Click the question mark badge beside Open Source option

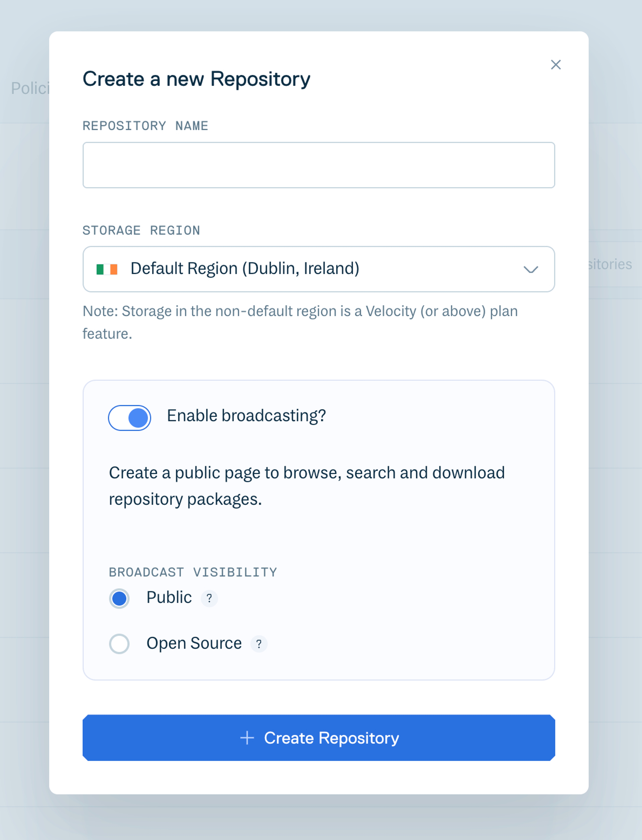pyautogui.click(x=259, y=644)
